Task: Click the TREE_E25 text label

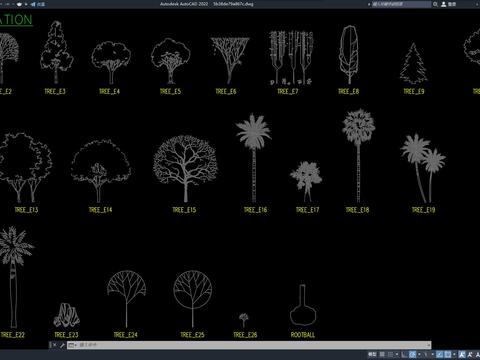Action: pos(192,335)
